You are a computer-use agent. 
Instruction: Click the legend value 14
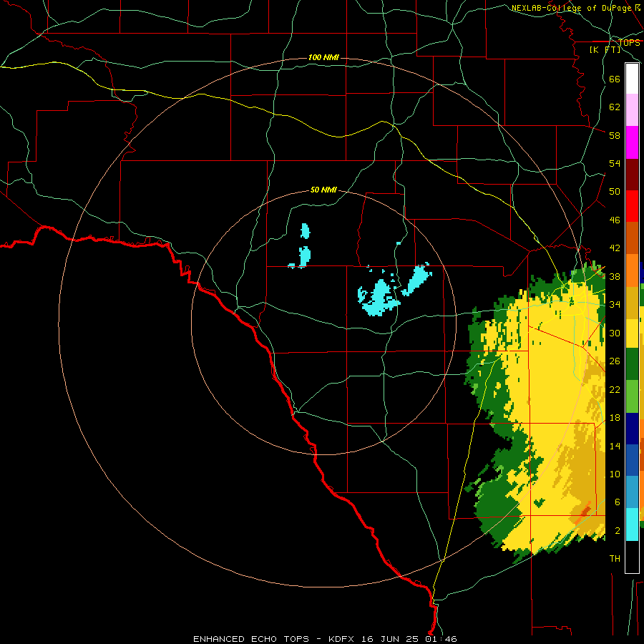click(x=615, y=446)
